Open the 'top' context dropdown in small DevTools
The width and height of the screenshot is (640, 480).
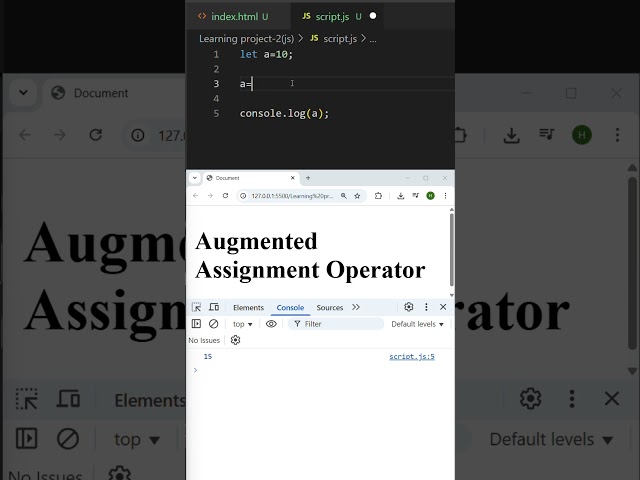(x=242, y=324)
